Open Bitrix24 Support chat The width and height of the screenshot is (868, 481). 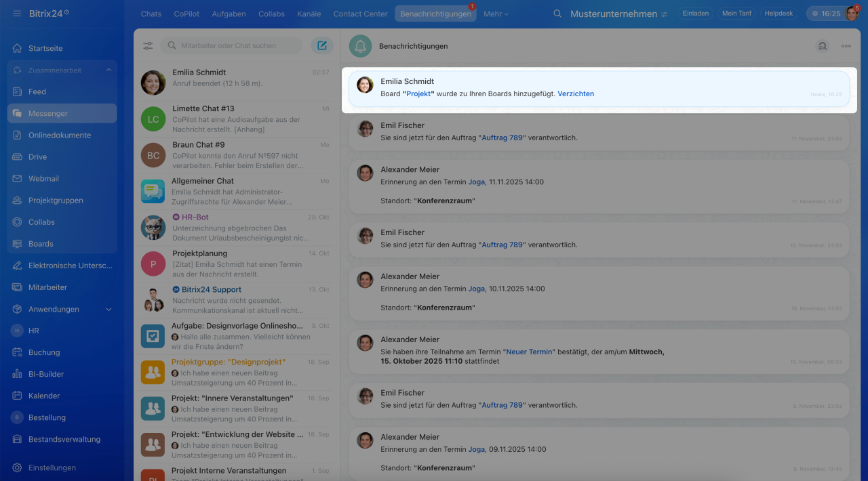236,300
